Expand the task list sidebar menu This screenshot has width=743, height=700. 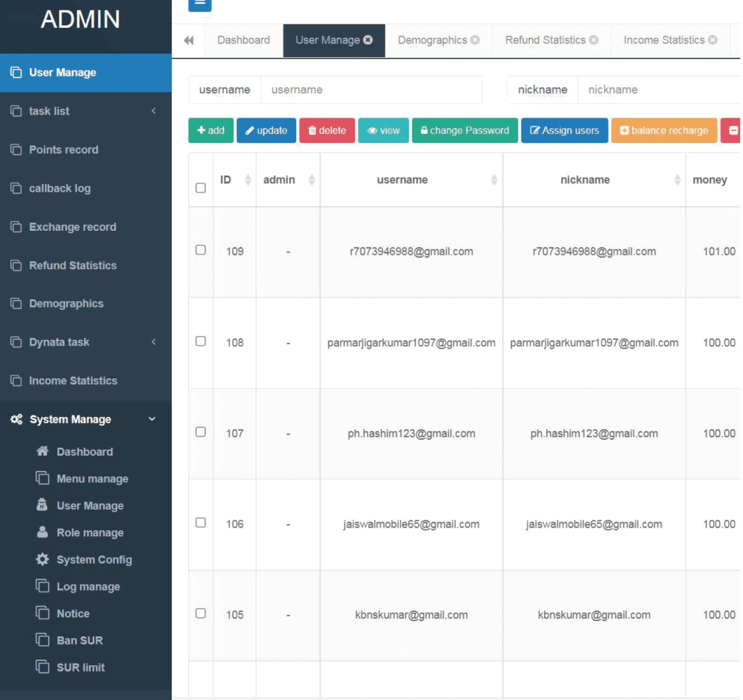tap(154, 111)
